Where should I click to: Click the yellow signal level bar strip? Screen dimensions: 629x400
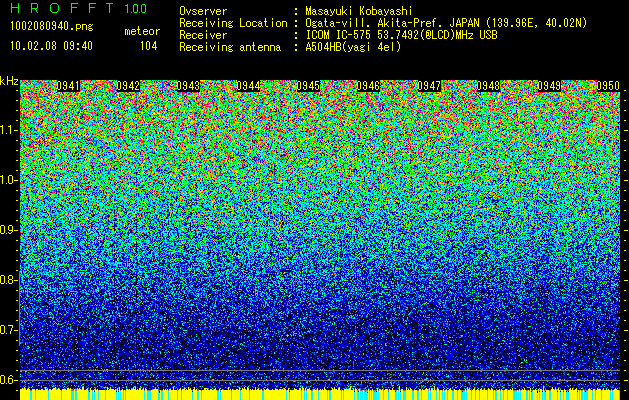click(x=320, y=394)
